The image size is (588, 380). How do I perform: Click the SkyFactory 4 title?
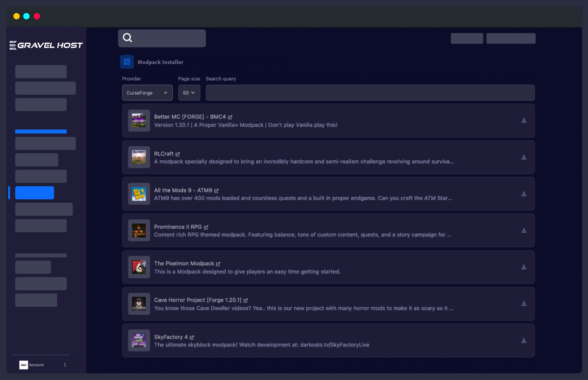171,337
